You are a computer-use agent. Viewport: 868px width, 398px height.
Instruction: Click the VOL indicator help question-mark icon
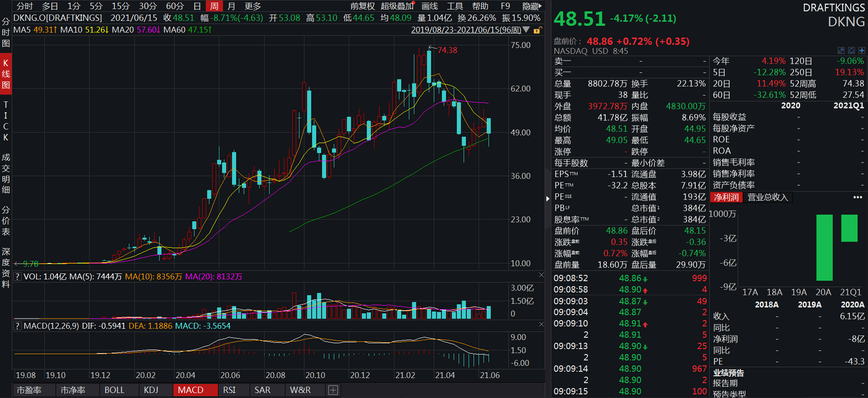coord(18,277)
